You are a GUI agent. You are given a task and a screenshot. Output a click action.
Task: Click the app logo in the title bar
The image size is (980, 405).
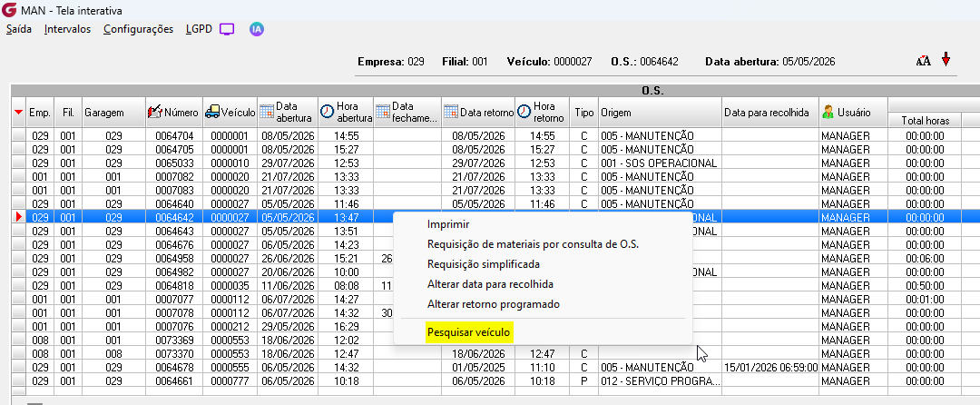(10, 11)
